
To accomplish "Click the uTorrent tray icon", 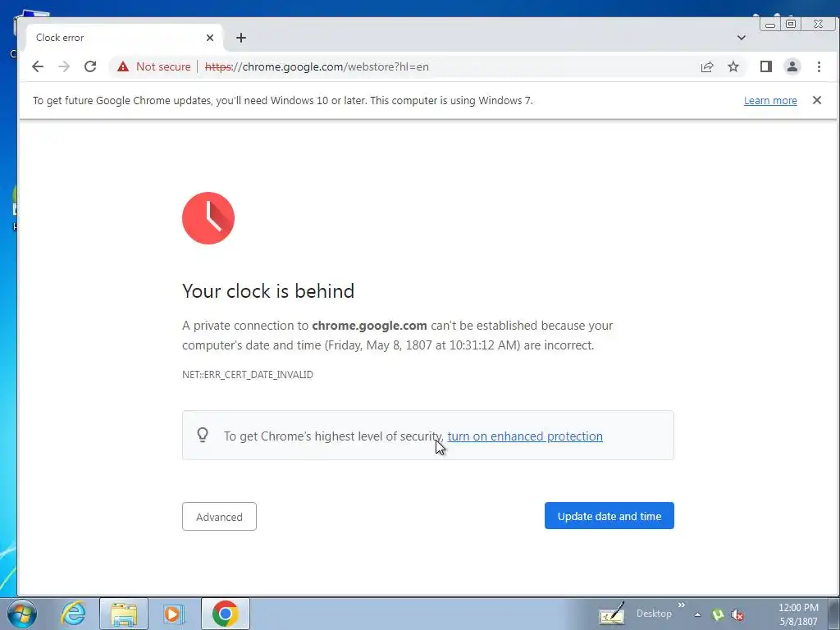I will click(718, 614).
